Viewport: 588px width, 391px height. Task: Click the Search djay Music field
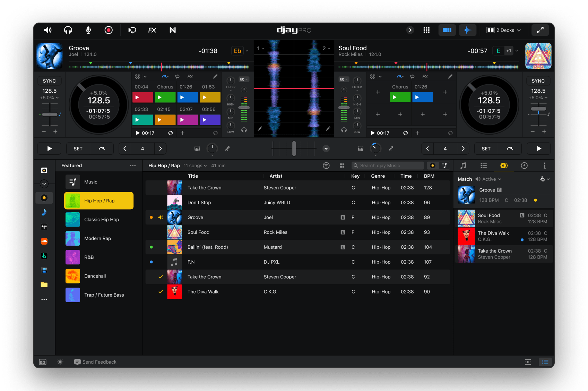tap(388, 165)
